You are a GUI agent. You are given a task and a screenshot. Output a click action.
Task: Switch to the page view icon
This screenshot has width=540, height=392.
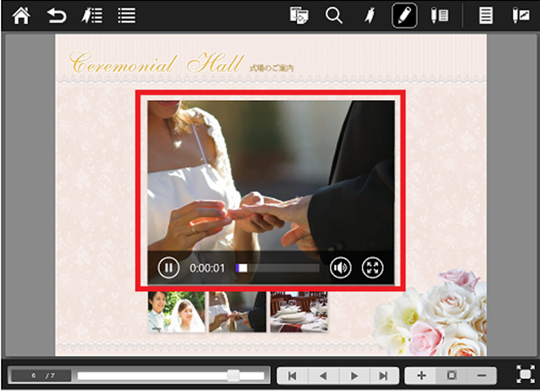[x=485, y=15]
